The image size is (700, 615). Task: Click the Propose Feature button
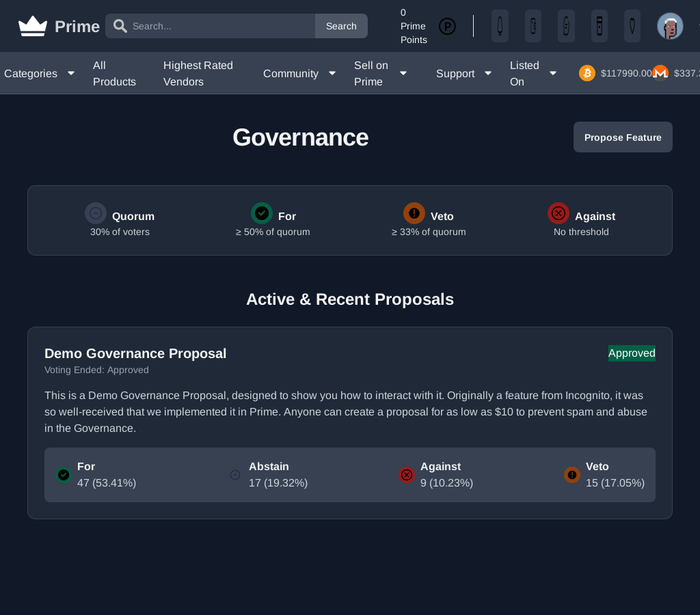pos(623,137)
